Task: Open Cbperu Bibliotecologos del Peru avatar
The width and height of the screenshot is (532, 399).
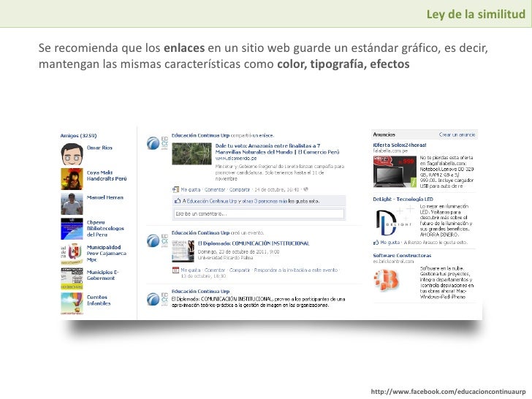Action: click(x=72, y=229)
